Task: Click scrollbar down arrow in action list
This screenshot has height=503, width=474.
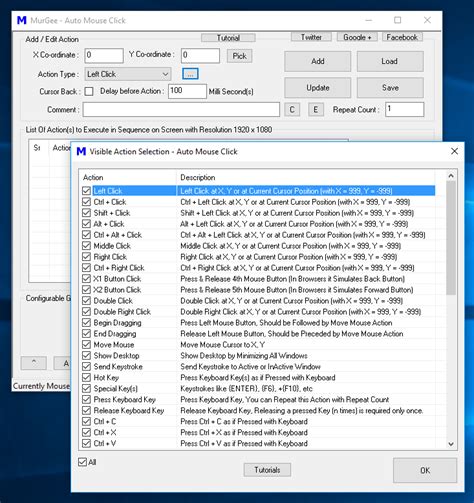Action: click(451, 444)
